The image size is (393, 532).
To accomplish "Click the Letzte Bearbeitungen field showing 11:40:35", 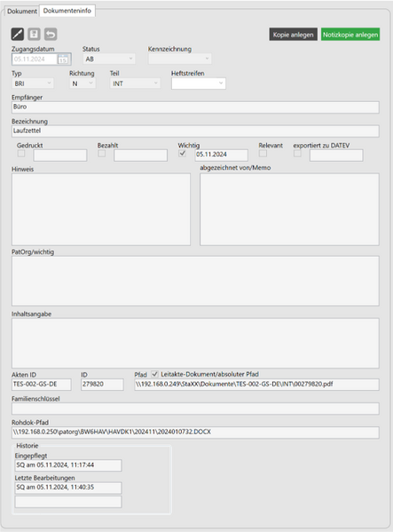I will [68, 488].
